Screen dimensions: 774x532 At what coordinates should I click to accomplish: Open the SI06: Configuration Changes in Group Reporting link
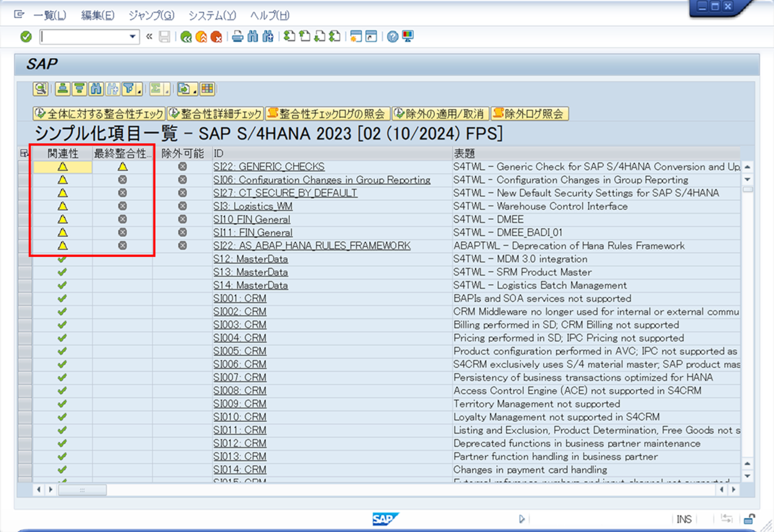pos(322,180)
